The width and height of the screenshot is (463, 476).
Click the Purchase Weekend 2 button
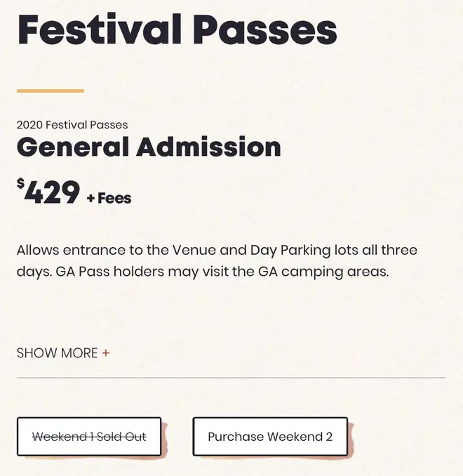270,437
